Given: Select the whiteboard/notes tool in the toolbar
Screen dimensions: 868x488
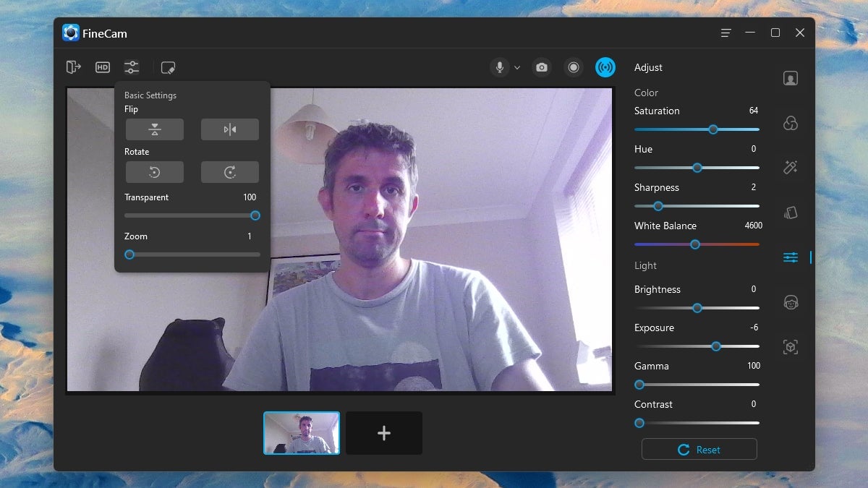Looking at the screenshot, I should point(168,67).
